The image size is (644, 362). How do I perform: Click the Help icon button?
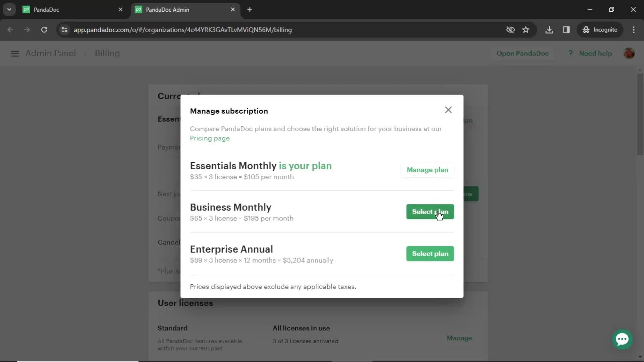[570, 53]
